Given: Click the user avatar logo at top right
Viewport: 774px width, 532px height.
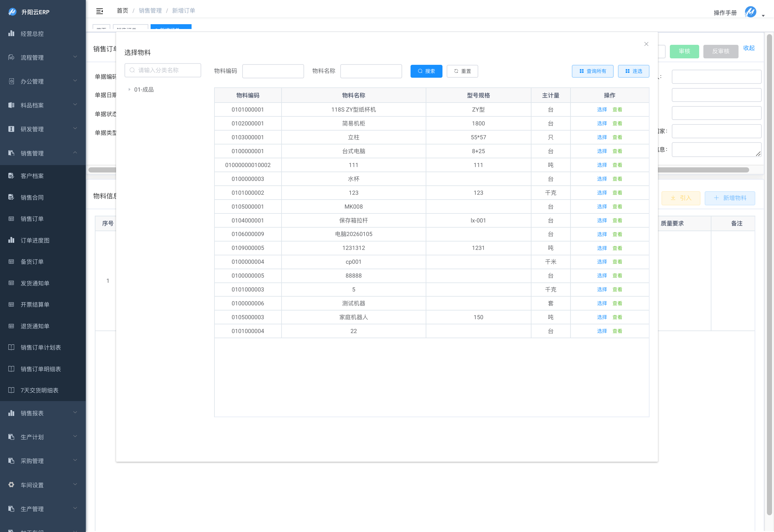Looking at the screenshot, I should (x=750, y=12).
